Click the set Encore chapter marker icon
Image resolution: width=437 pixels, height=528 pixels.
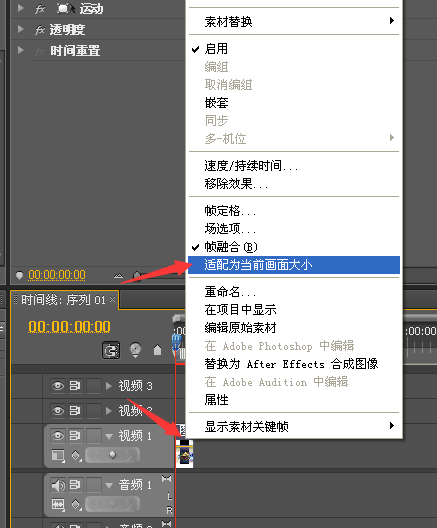point(135,350)
